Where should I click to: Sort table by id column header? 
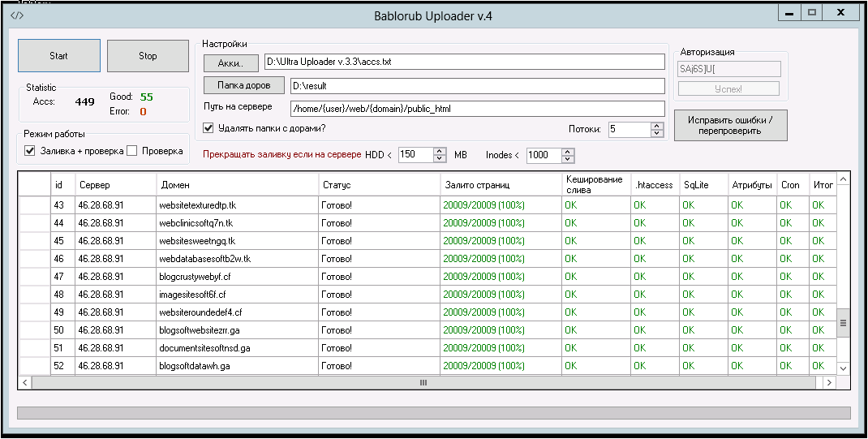(x=62, y=185)
